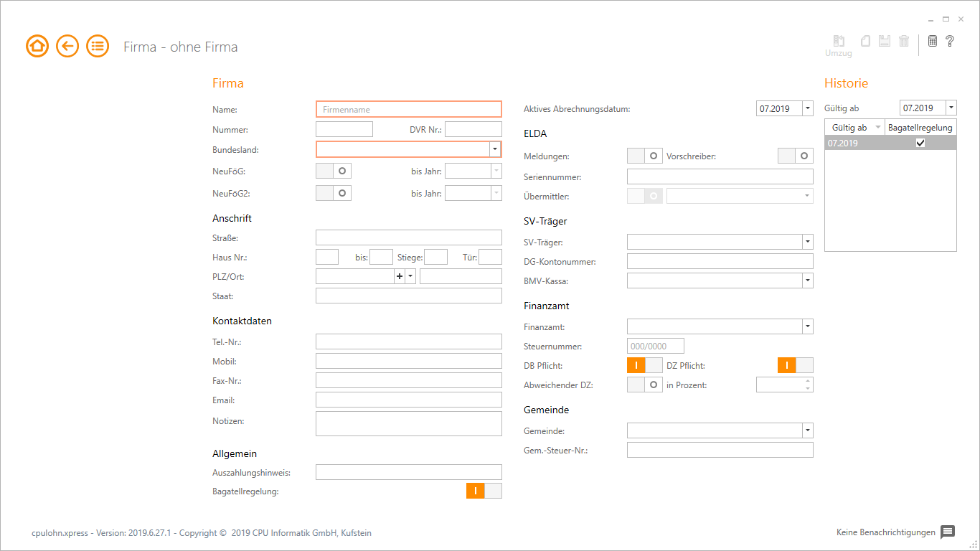This screenshot has width=980, height=551.
Task: Click the Tel.-Nr. input field
Action: (x=409, y=342)
